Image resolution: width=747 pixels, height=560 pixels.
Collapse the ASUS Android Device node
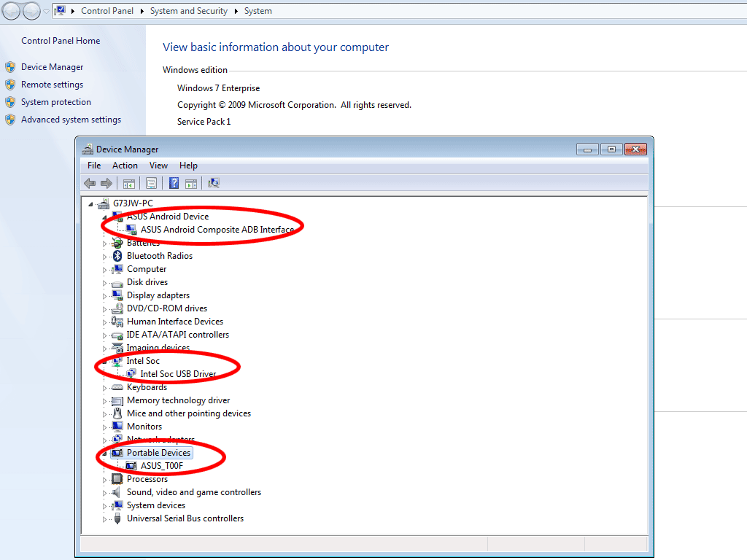pos(104,217)
